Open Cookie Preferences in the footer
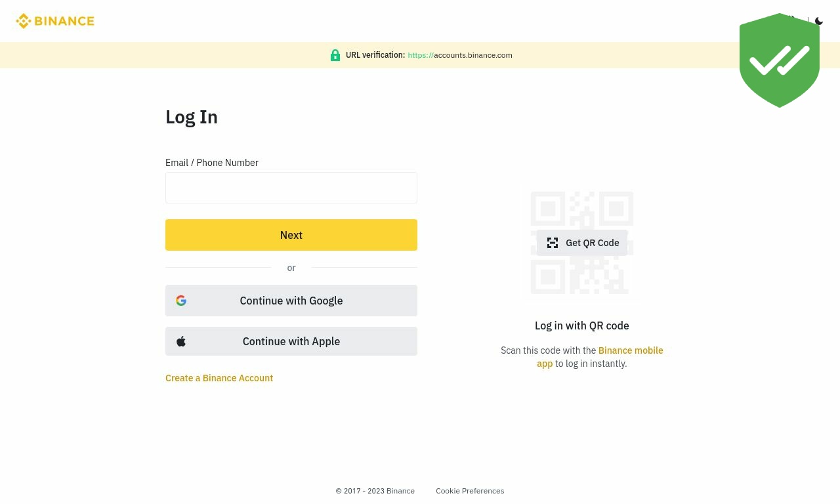This screenshot has height=504, width=840. (x=470, y=491)
